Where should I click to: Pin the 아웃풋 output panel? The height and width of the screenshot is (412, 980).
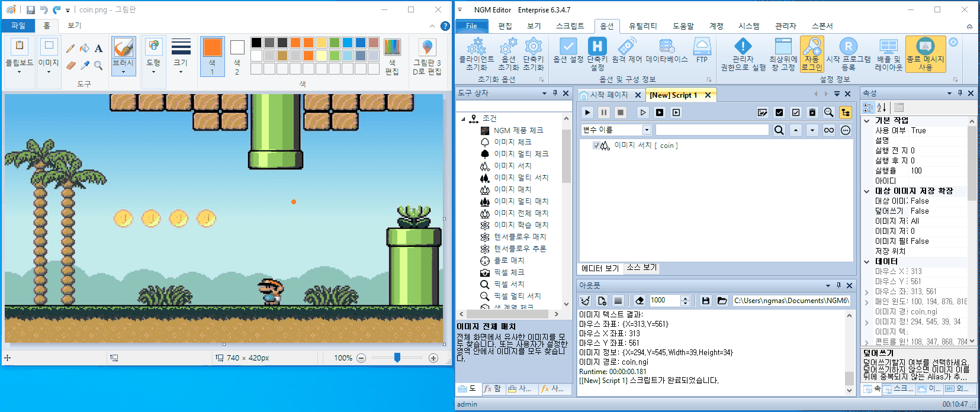[838, 285]
